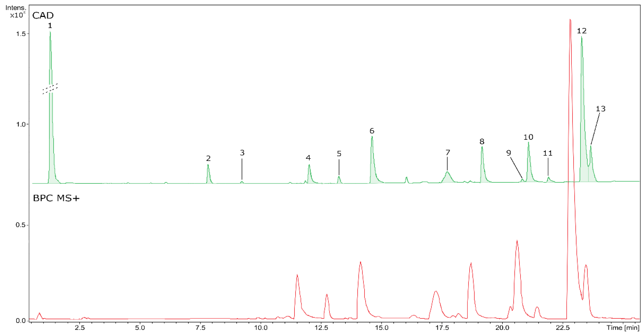
Task: Select peak number 2 label
Action: click(x=208, y=158)
